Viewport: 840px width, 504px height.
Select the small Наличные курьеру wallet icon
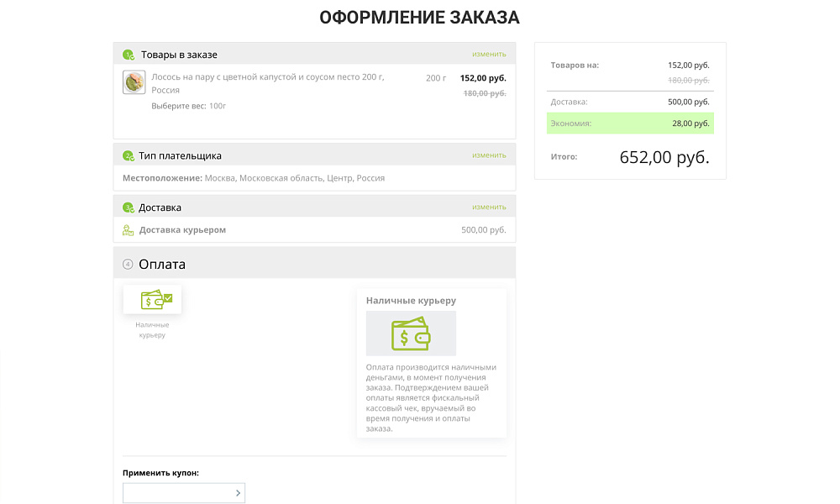151,299
